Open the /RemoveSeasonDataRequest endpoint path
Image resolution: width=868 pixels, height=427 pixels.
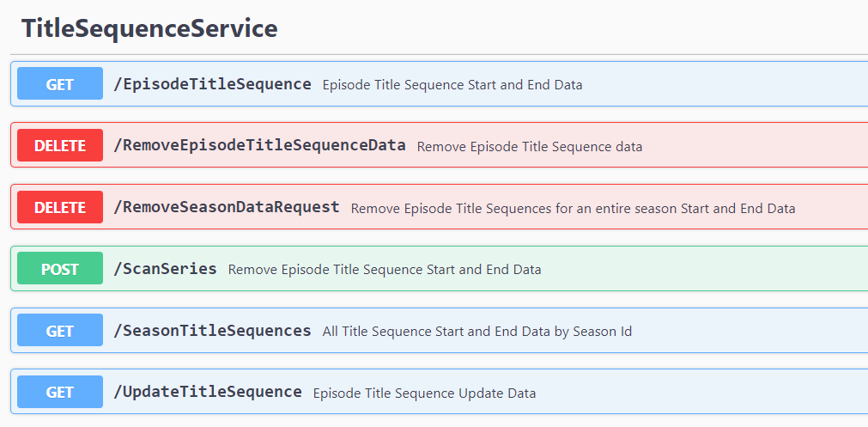click(x=227, y=207)
